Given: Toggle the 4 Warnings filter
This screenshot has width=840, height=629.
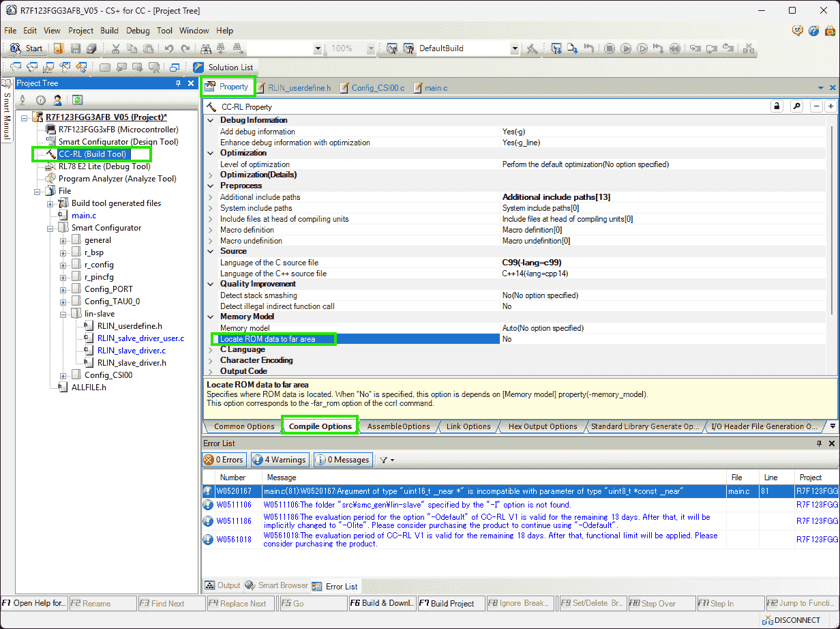Looking at the screenshot, I should pos(280,460).
